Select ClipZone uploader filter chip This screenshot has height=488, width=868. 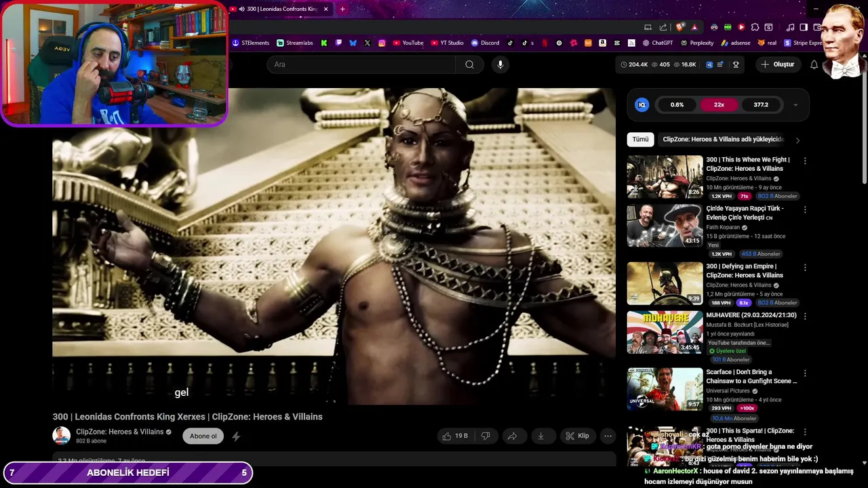coord(723,139)
